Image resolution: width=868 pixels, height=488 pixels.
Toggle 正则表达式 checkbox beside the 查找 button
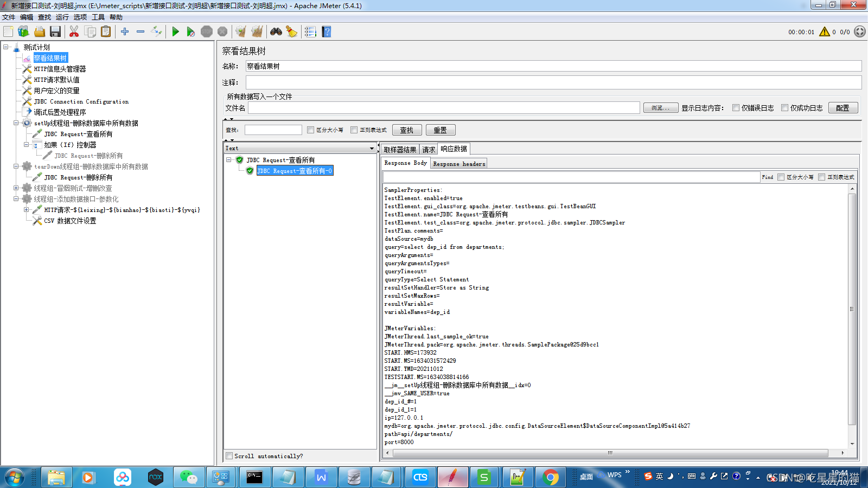[x=354, y=130]
